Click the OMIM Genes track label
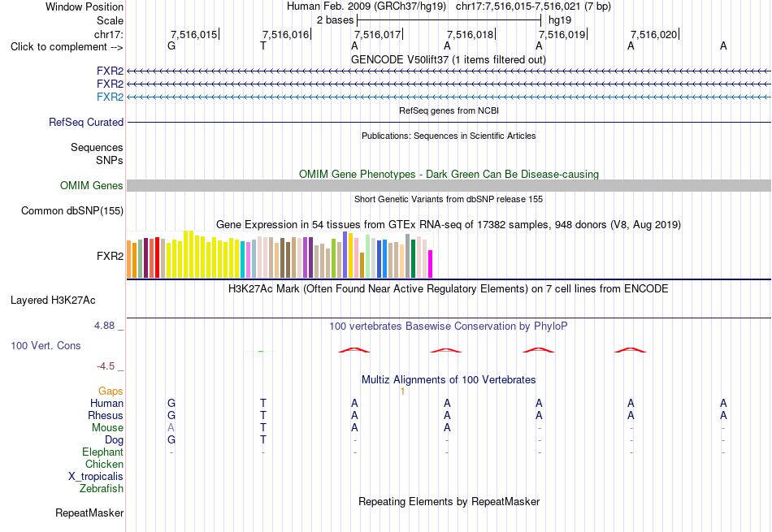This screenshot has height=532, width=772. pos(92,185)
